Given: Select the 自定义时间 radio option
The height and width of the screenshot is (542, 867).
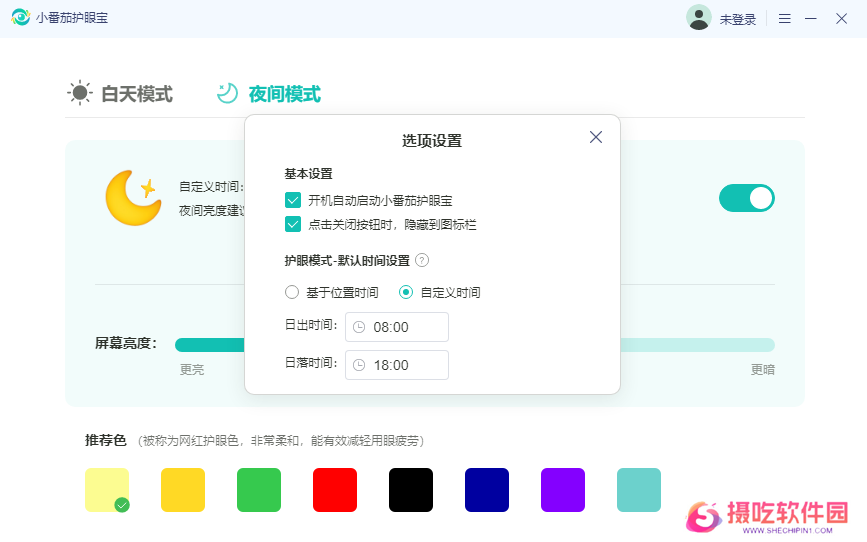Looking at the screenshot, I should click(406, 292).
